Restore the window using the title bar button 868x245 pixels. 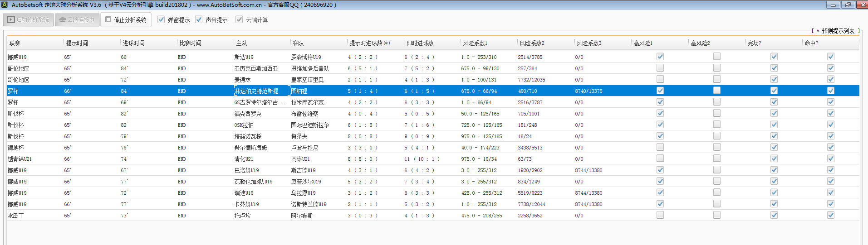(x=848, y=5)
